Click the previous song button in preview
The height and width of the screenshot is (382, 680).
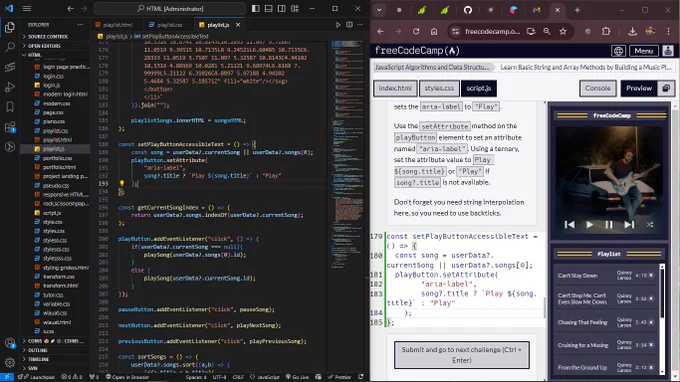point(569,224)
